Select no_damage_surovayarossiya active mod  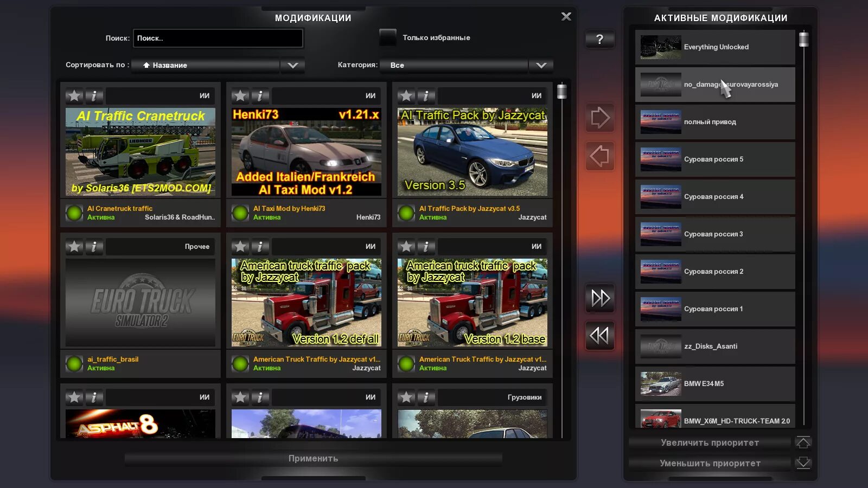tap(715, 85)
